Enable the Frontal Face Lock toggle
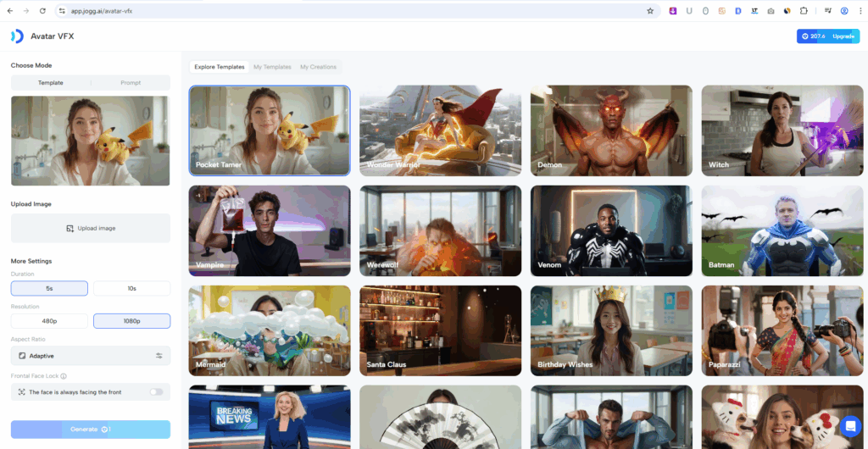The image size is (868, 449). coord(156,392)
